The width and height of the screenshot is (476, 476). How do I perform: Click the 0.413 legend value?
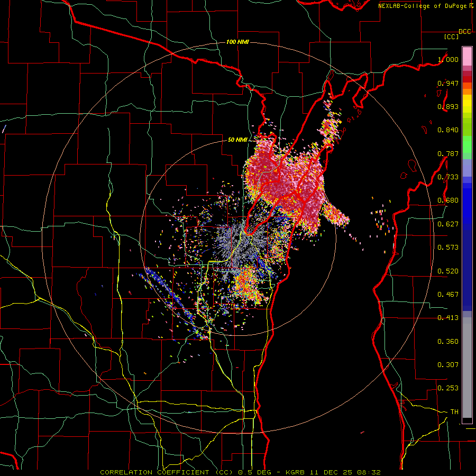448,318
